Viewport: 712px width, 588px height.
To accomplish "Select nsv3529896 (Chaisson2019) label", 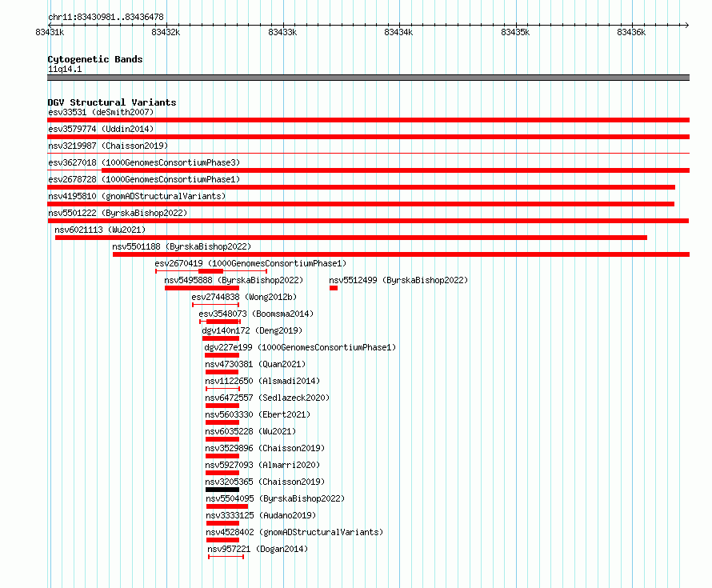I will pyautogui.click(x=265, y=448).
